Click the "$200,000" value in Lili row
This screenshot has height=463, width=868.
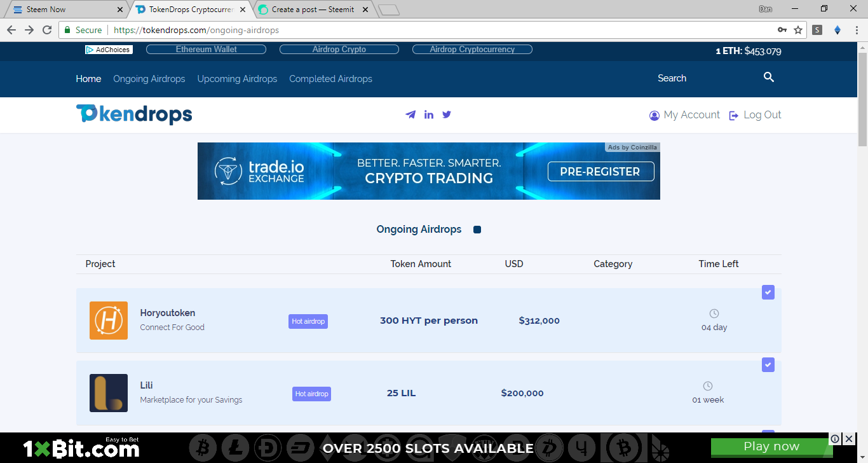click(522, 393)
